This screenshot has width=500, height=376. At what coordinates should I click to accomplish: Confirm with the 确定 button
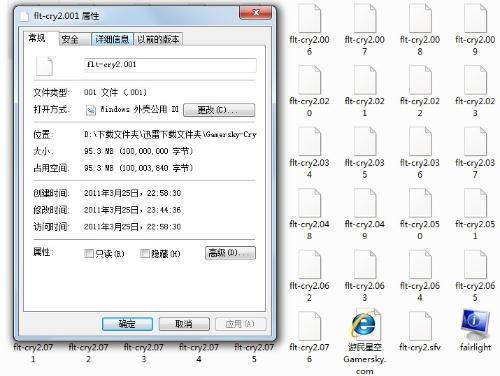pos(127,324)
